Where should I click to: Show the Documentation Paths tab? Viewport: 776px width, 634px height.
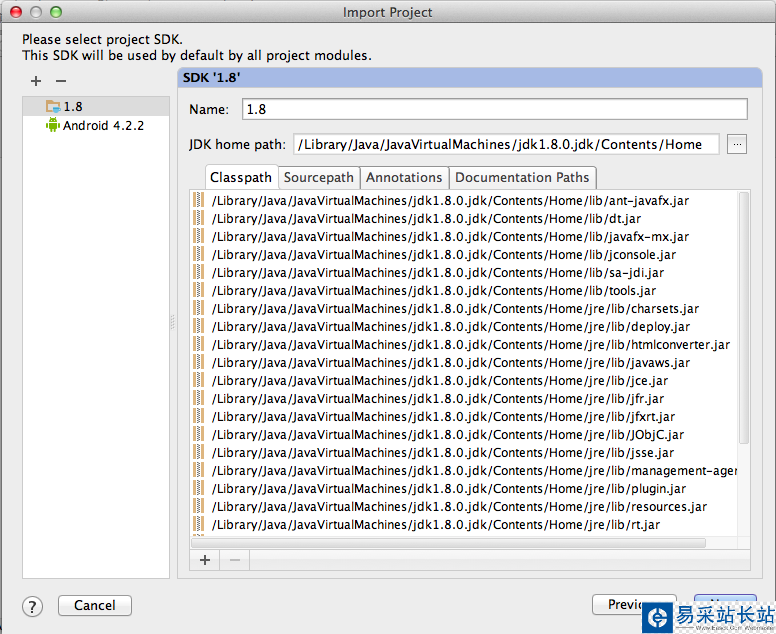[522, 178]
